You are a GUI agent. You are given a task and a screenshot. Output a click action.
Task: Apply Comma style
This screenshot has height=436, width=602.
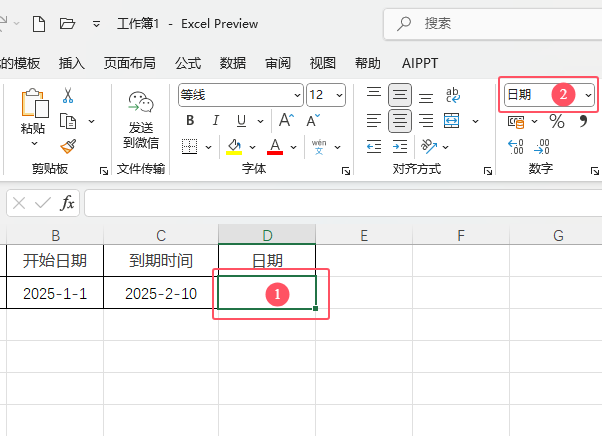(583, 121)
